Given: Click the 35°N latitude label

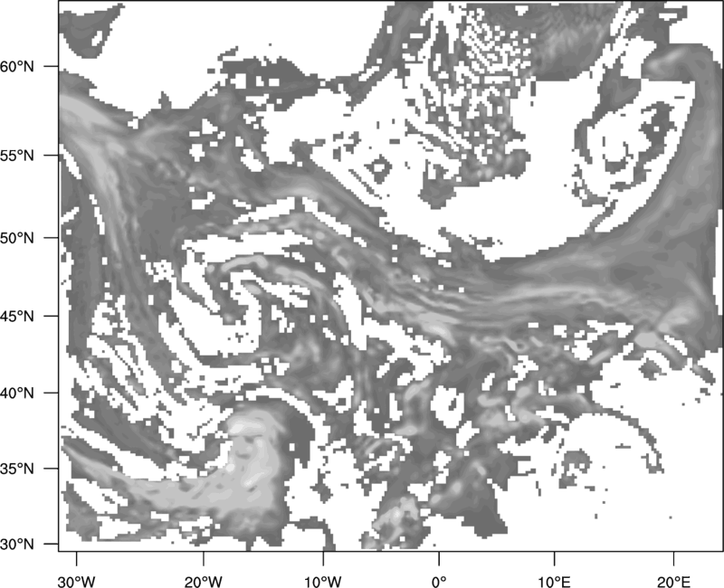Looking at the screenshot, I should (17, 469).
